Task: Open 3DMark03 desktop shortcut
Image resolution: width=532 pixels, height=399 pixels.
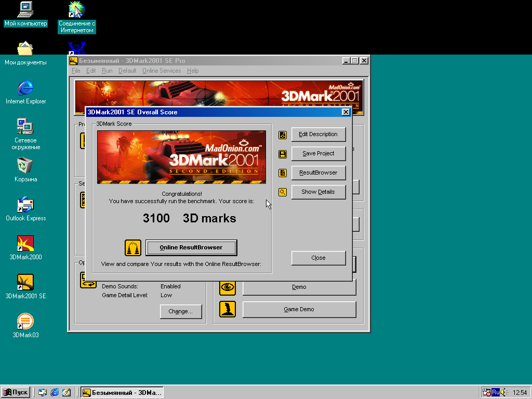Action: click(25, 326)
